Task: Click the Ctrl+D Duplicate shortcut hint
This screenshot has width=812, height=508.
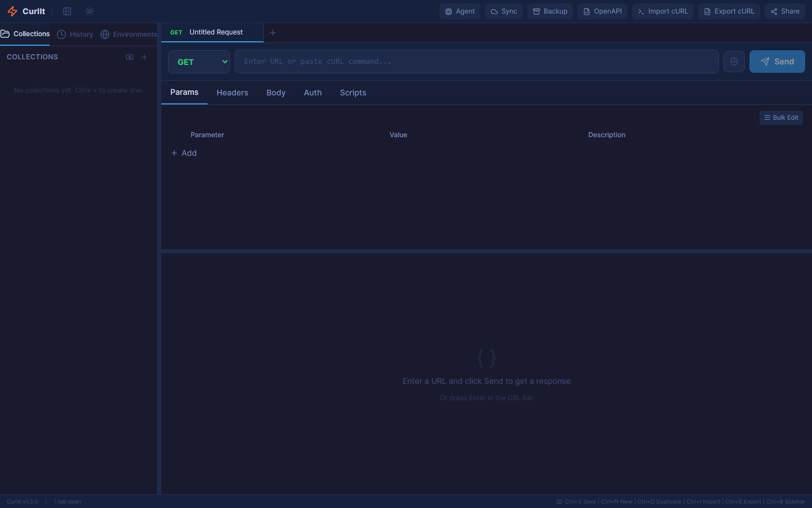Action: (659, 502)
